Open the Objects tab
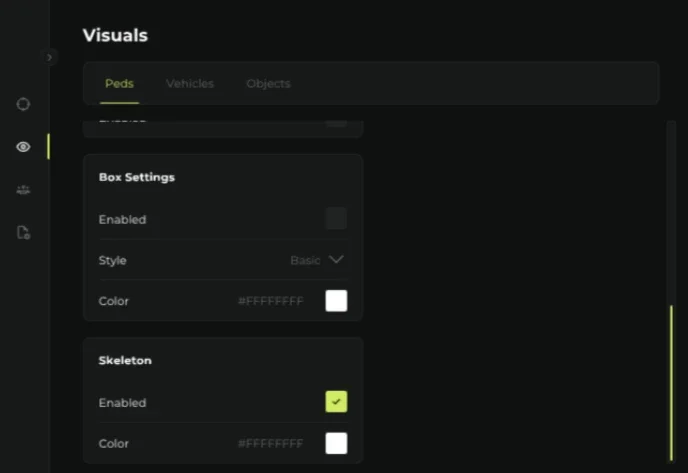688x473 pixels. [x=268, y=83]
